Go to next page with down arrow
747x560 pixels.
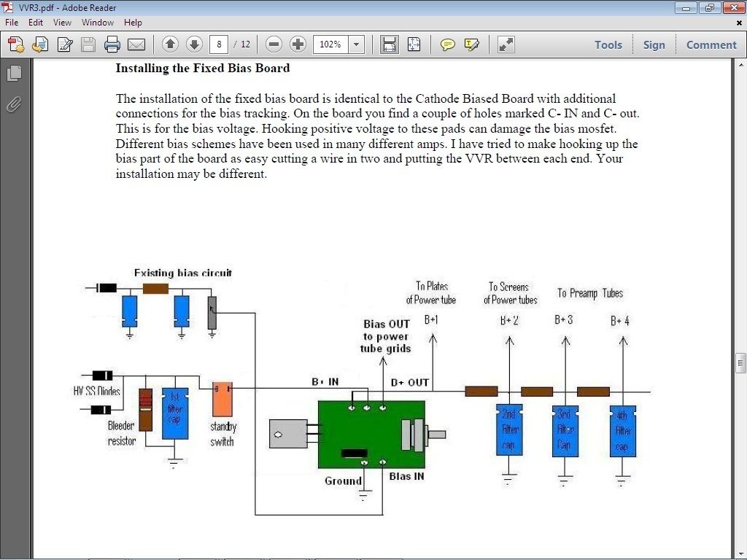(x=194, y=44)
